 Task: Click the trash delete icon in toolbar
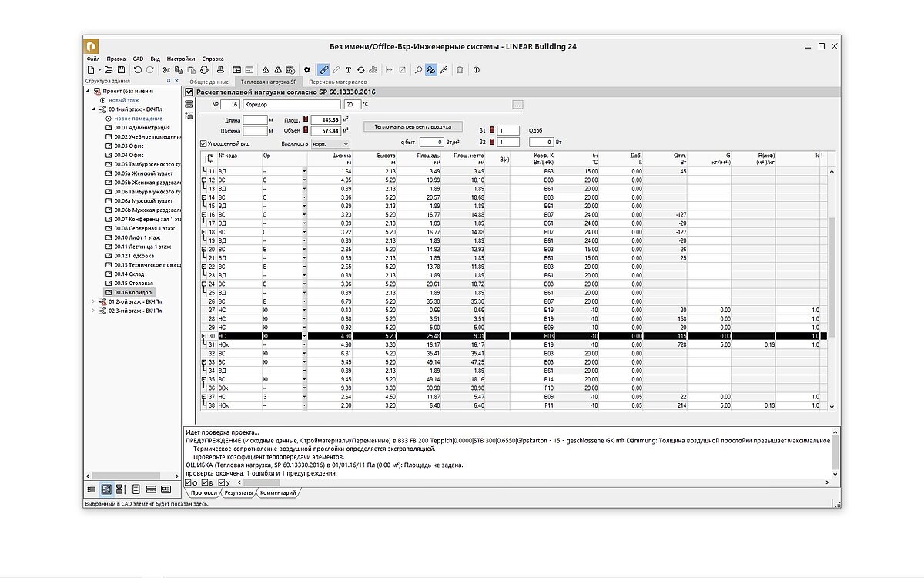click(x=460, y=70)
